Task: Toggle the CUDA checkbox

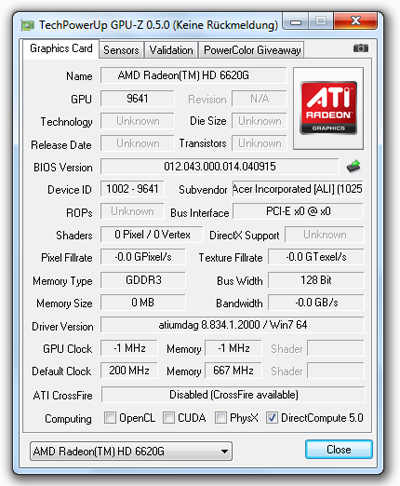Action: click(x=169, y=417)
